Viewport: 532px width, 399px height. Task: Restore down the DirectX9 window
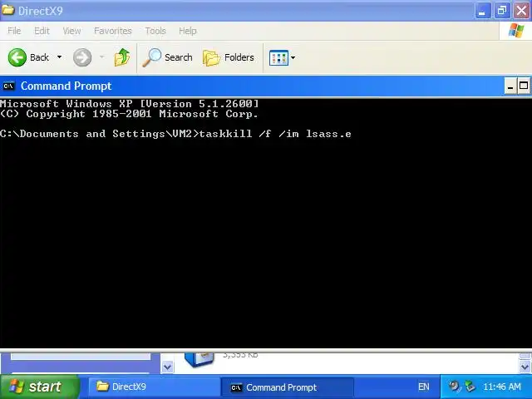502,11
